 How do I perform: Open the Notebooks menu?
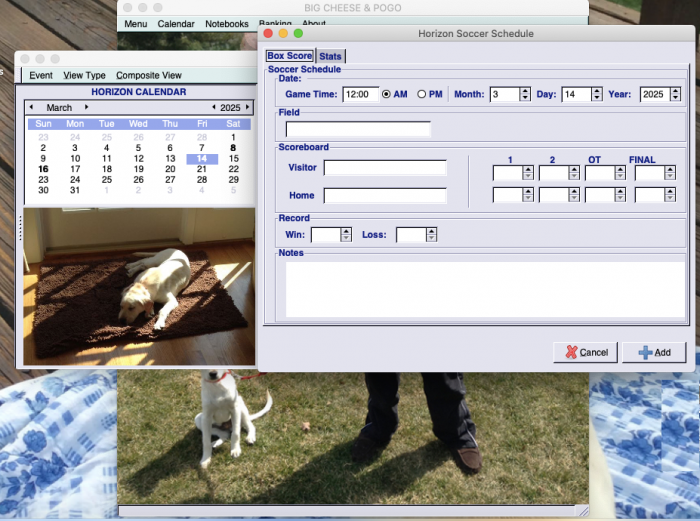[227, 23]
